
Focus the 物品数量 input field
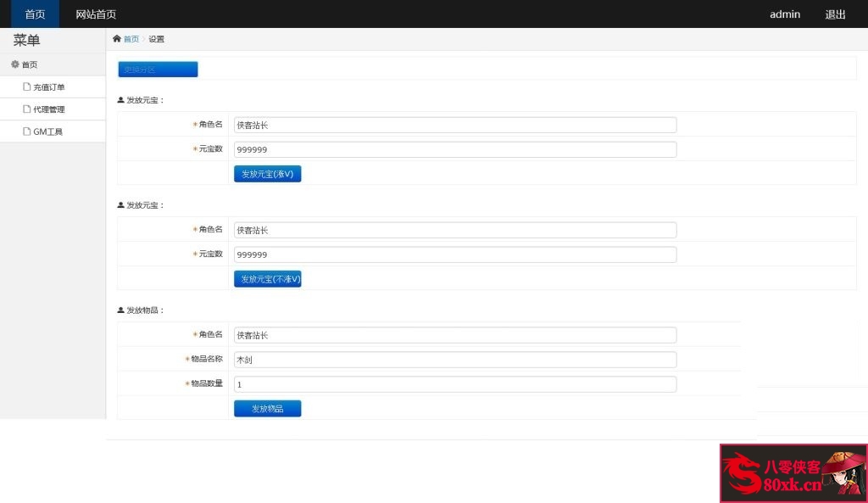pos(454,384)
